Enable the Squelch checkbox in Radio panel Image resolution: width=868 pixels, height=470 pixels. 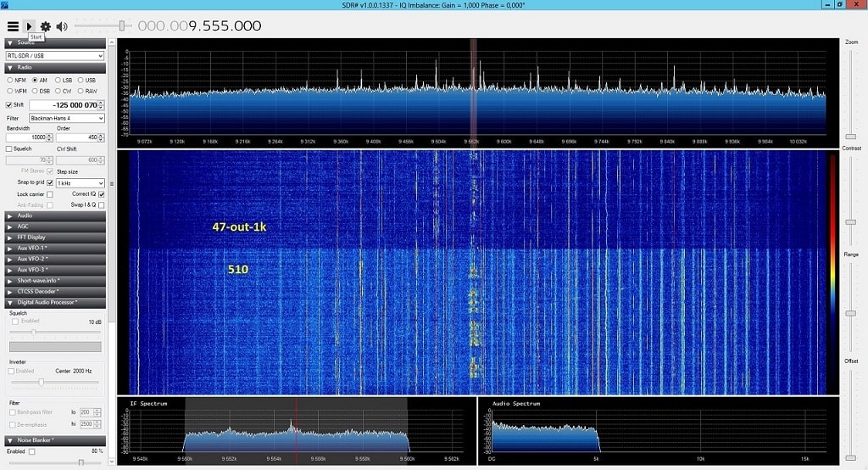[x=8, y=149]
